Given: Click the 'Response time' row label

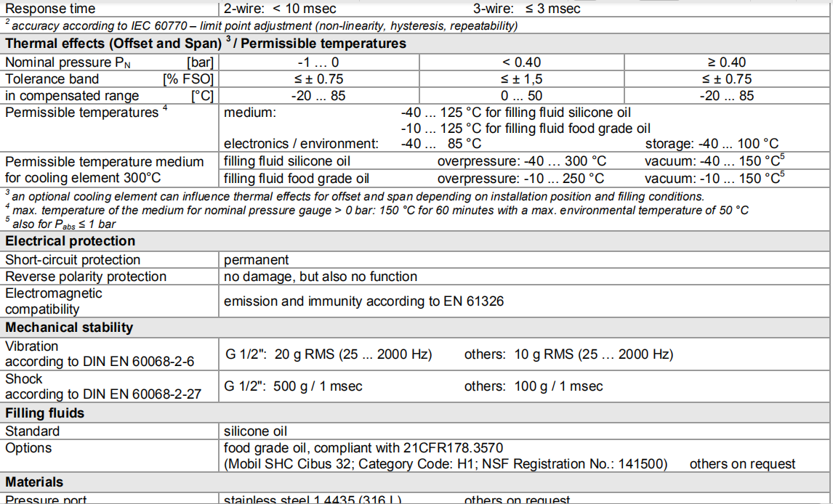Looking at the screenshot, I should [50, 9].
